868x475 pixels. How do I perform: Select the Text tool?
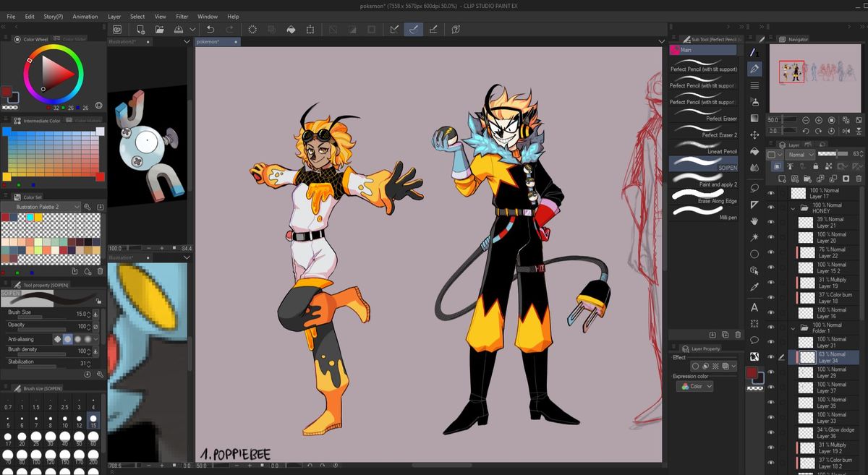pyautogui.click(x=754, y=307)
